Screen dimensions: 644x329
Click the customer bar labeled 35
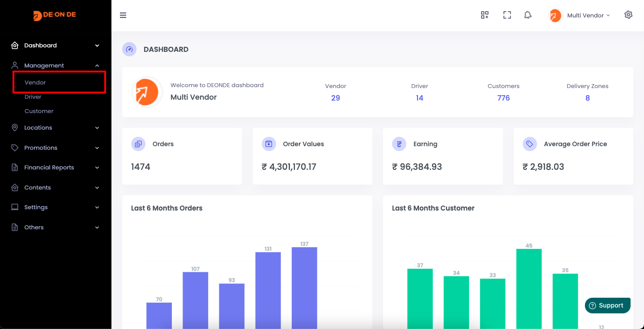pyautogui.click(x=565, y=301)
